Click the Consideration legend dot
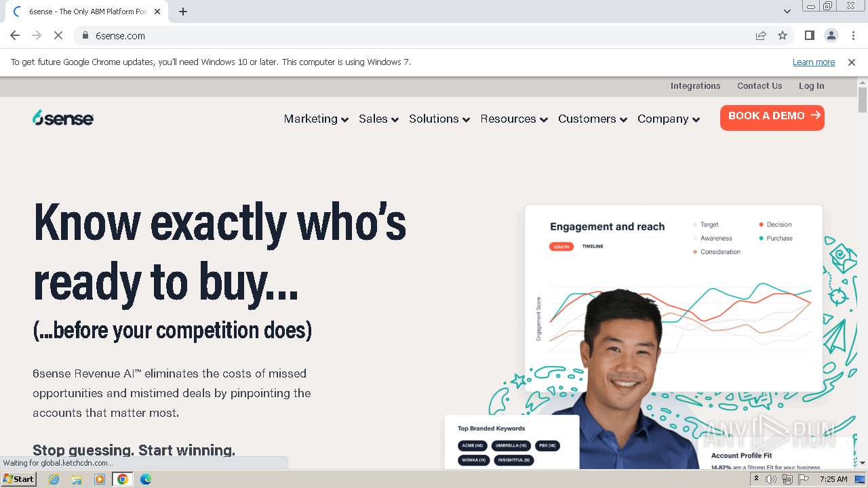 (695, 252)
